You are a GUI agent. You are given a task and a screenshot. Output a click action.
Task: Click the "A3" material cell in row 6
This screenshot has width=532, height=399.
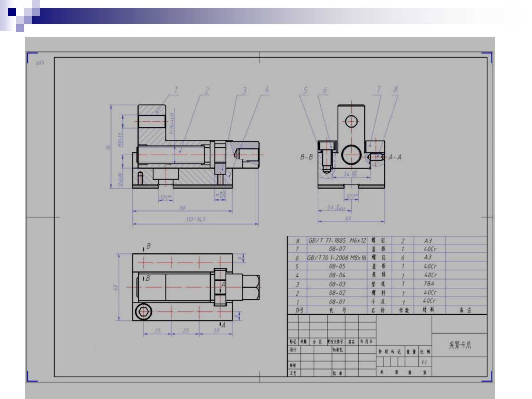pyautogui.click(x=428, y=257)
